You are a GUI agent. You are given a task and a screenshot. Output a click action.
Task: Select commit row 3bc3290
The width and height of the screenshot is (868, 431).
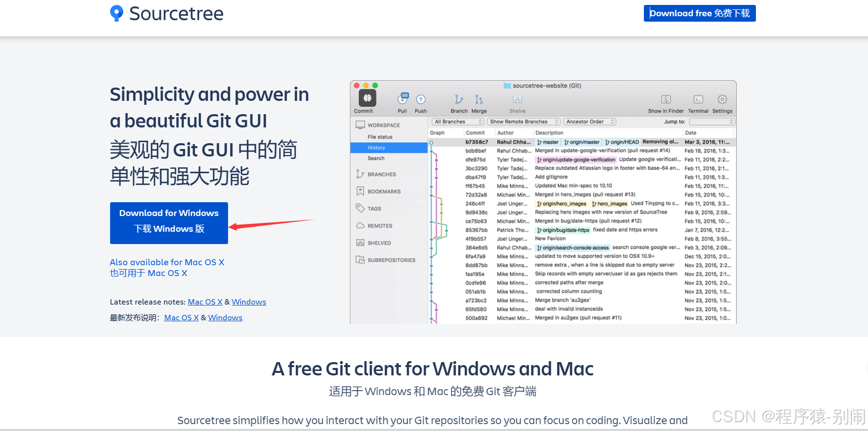click(582, 168)
